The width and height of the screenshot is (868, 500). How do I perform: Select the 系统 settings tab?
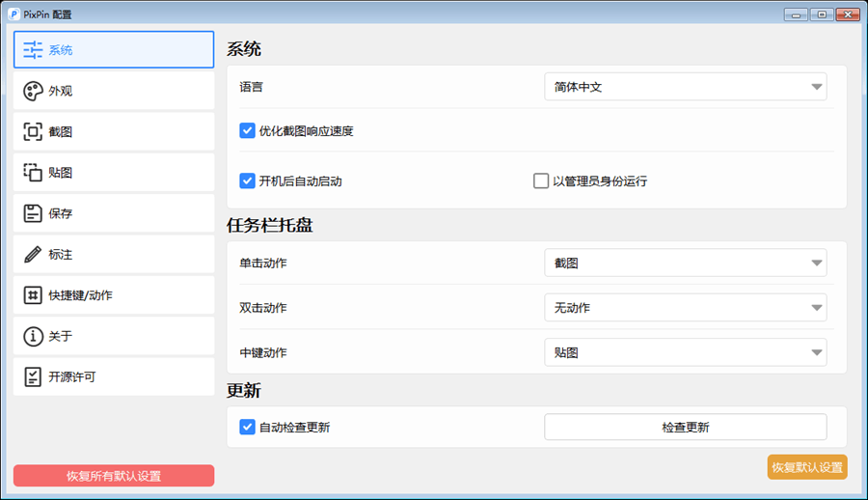coord(114,50)
